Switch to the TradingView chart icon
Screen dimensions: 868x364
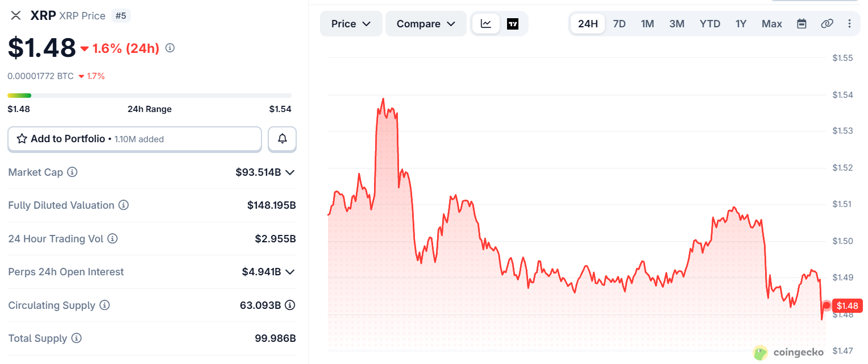point(513,24)
